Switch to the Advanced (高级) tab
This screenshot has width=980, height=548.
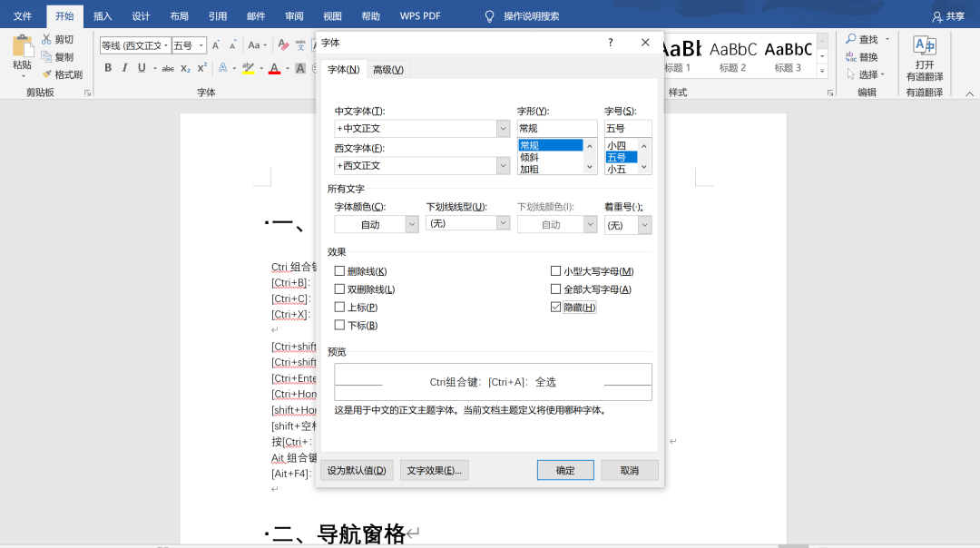pos(389,70)
